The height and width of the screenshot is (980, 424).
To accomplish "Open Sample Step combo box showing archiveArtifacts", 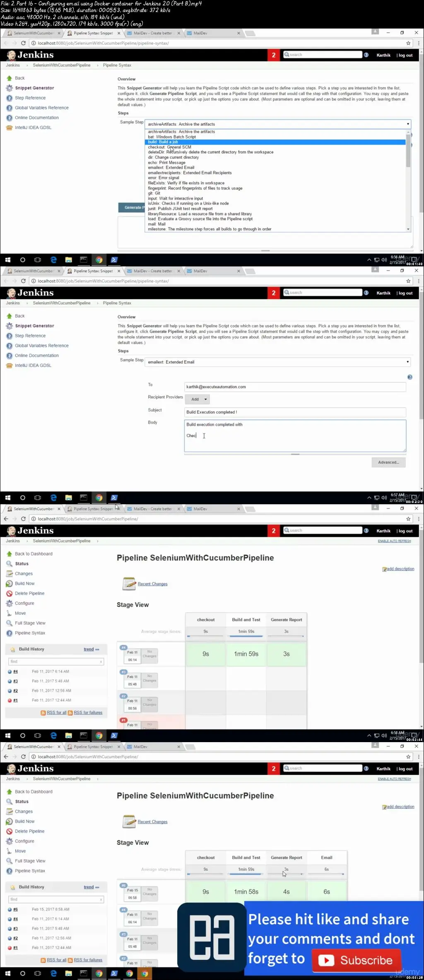I will (278, 124).
